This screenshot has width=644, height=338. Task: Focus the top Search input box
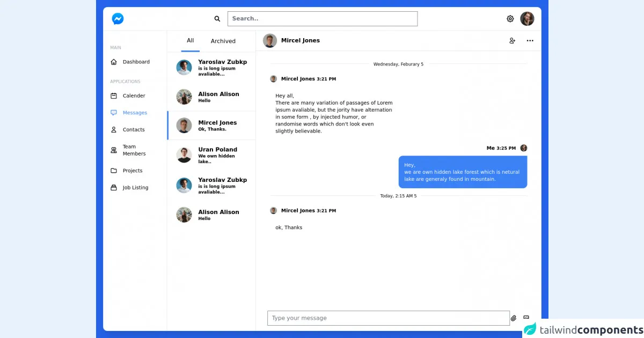[x=322, y=19]
